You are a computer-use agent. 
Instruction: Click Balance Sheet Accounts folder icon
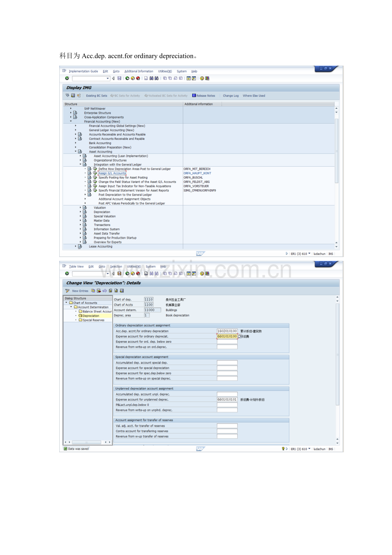[81, 312]
